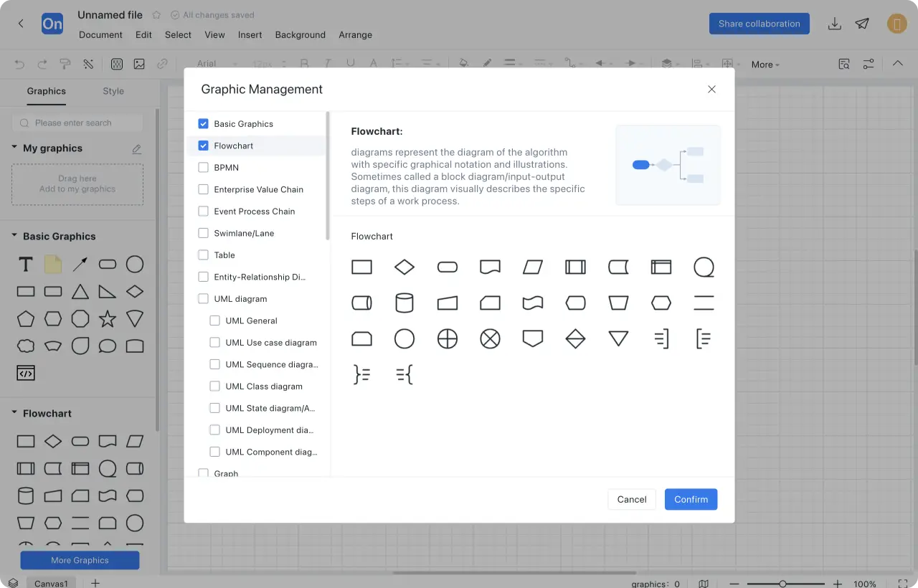
Task: Click the circle with X shape
Action: pyautogui.click(x=490, y=338)
